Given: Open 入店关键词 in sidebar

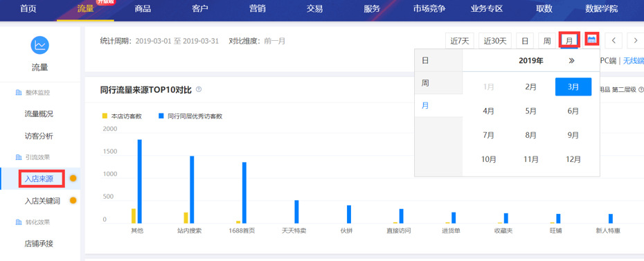Looking at the screenshot, I should 42,201.
